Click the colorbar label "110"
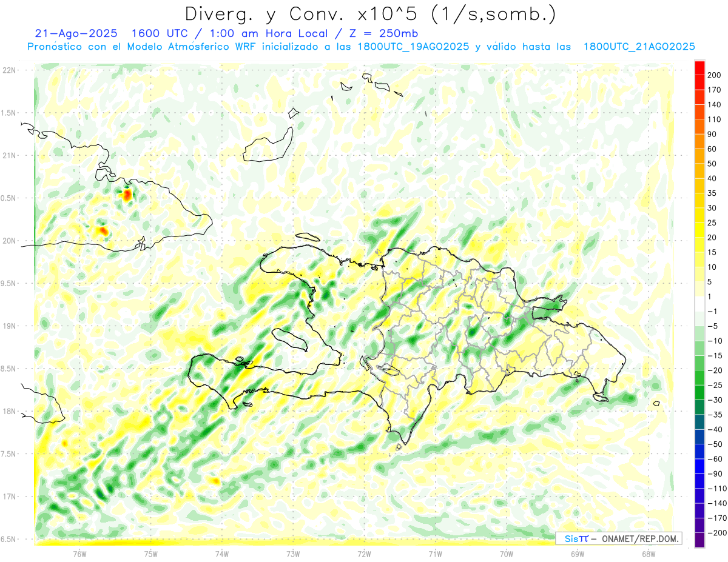The height and width of the screenshot is (562, 728). coord(714,119)
